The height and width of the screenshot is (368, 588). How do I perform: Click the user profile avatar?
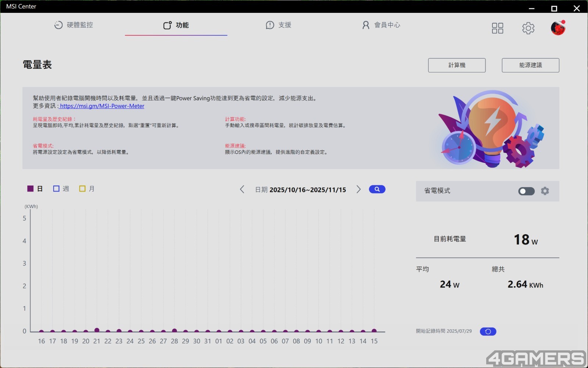pos(557,28)
